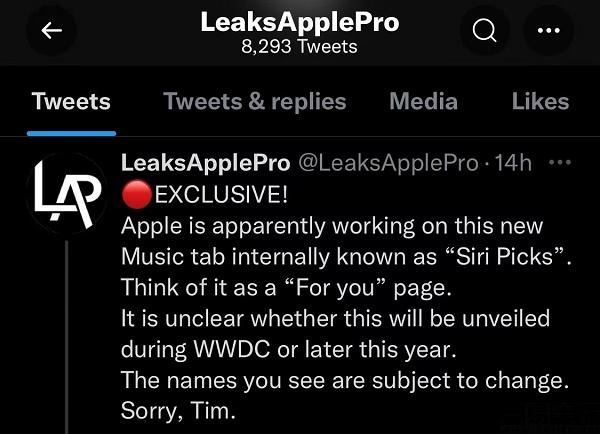Click the EXCLUSIVE! headline text
600x434 pixels.
coord(221,194)
